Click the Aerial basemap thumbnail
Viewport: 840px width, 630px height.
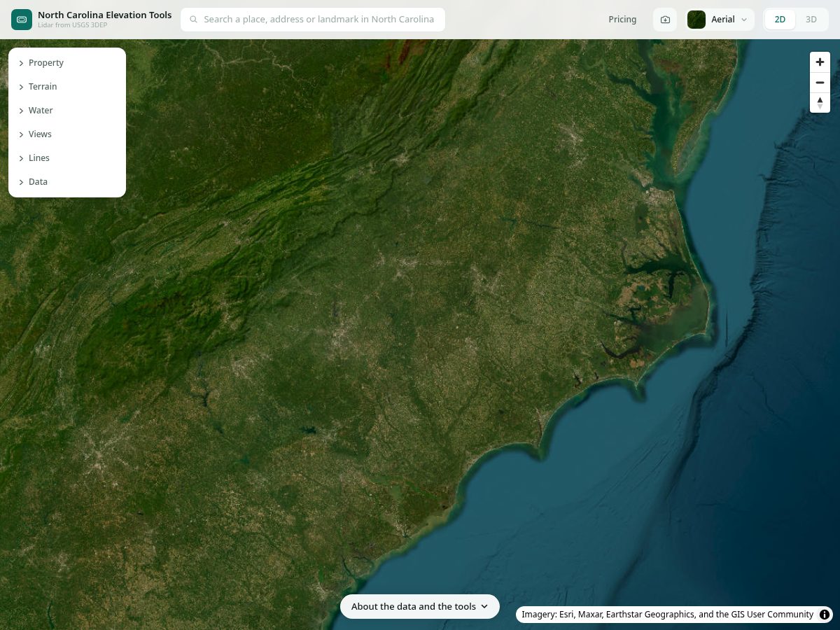[696, 20]
